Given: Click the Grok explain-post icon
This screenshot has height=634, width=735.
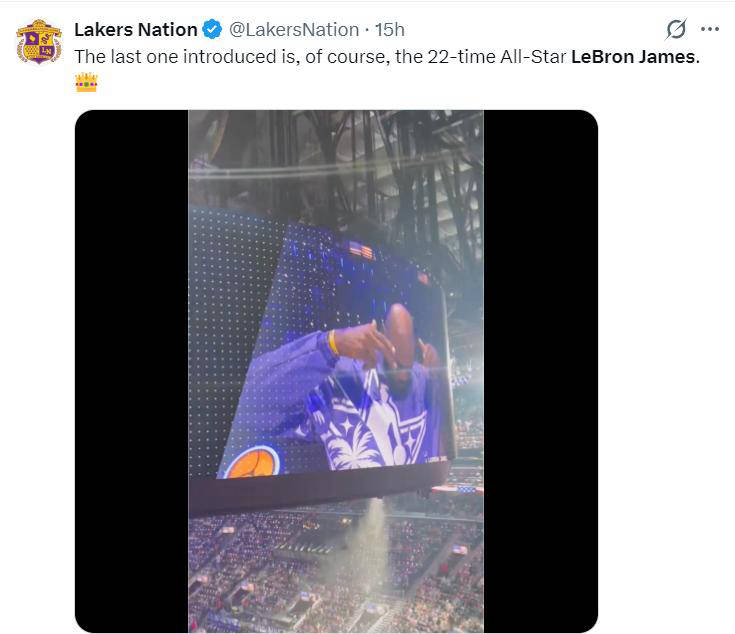Looking at the screenshot, I should [x=676, y=30].
